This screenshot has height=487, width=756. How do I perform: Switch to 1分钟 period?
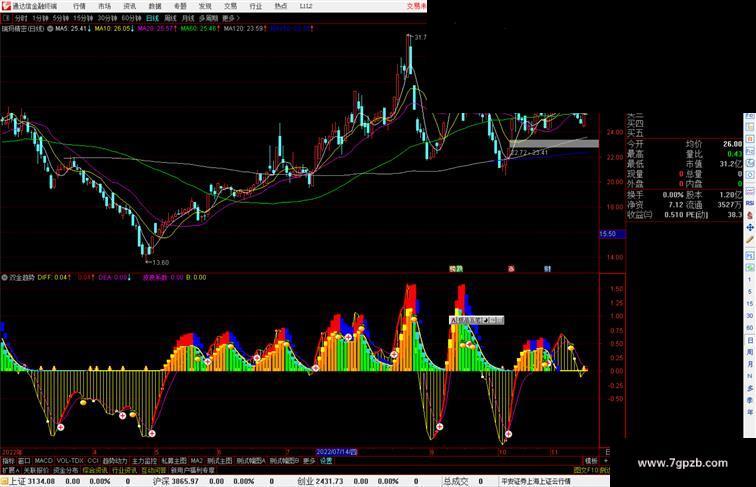pos(40,18)
